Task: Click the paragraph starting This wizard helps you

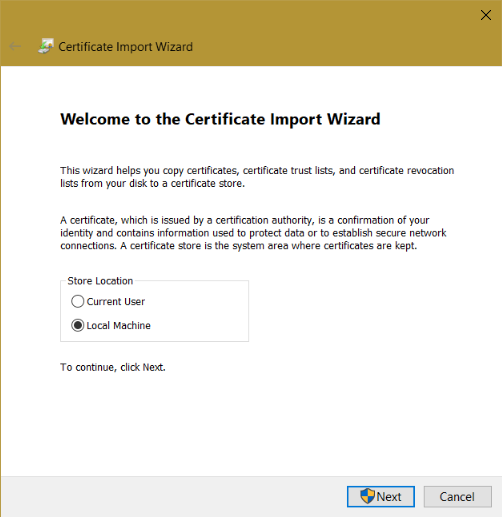Action: (257, 177)
